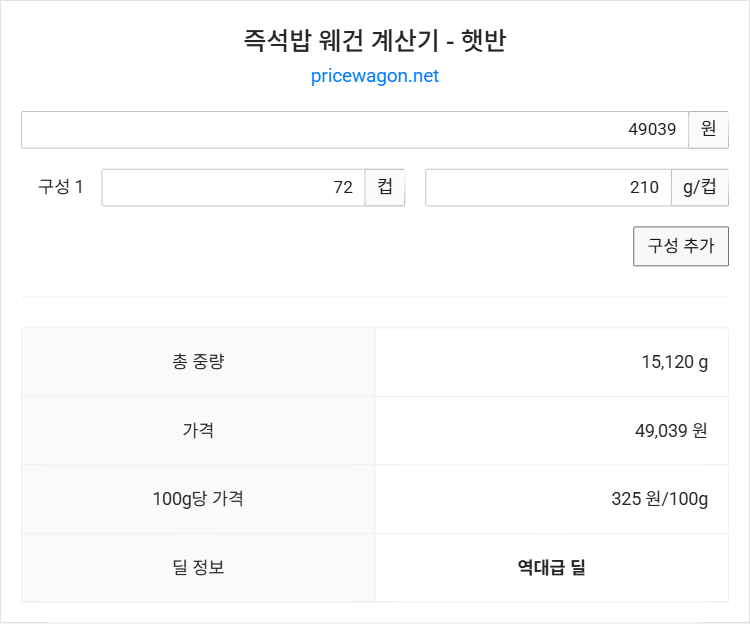Select the cup count field showing 72
The height and width of the screenshot is (627, 750).
(233, 187)
